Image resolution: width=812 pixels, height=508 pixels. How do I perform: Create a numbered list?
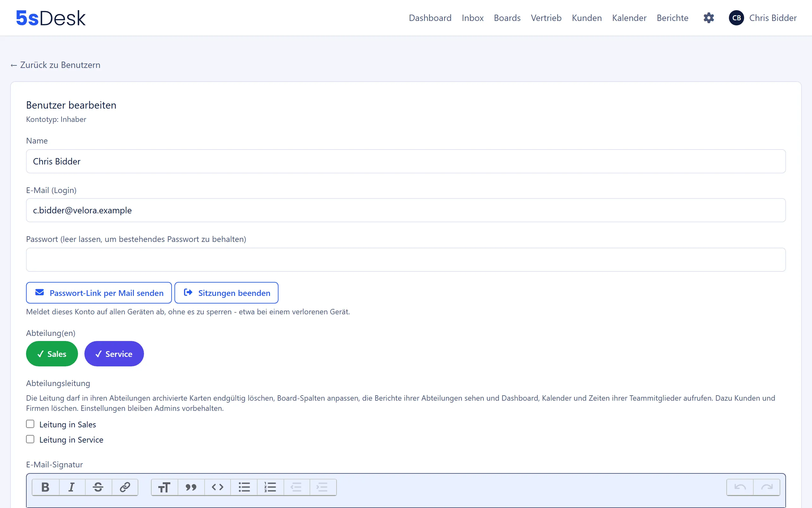[x=270, y=487]
